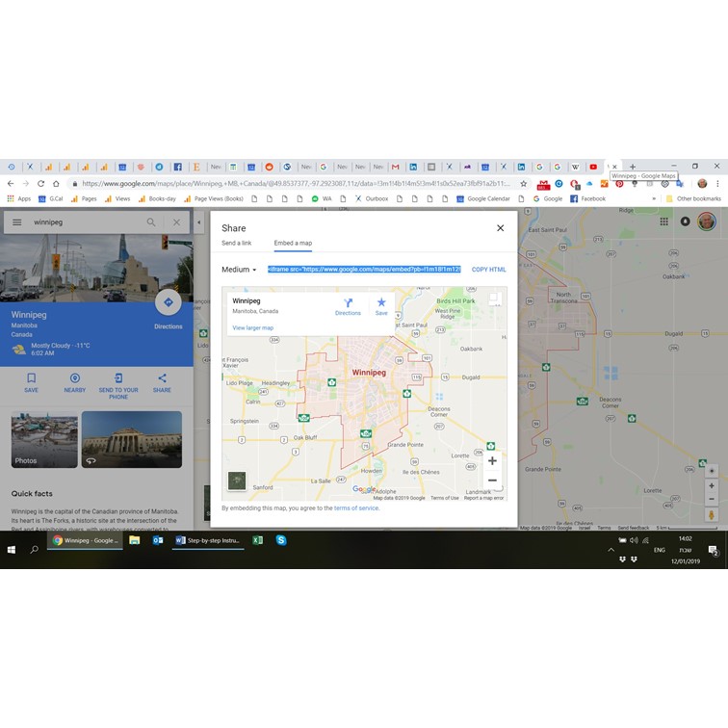The image size is (728, 728).
Task: Collapse the side panel arrow
Action: click(198, 222)
